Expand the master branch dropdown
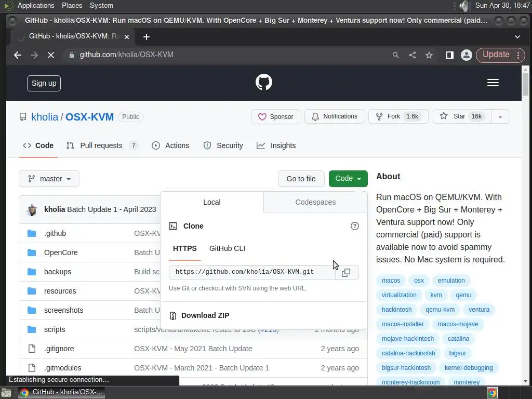 (x=49, y=179)
